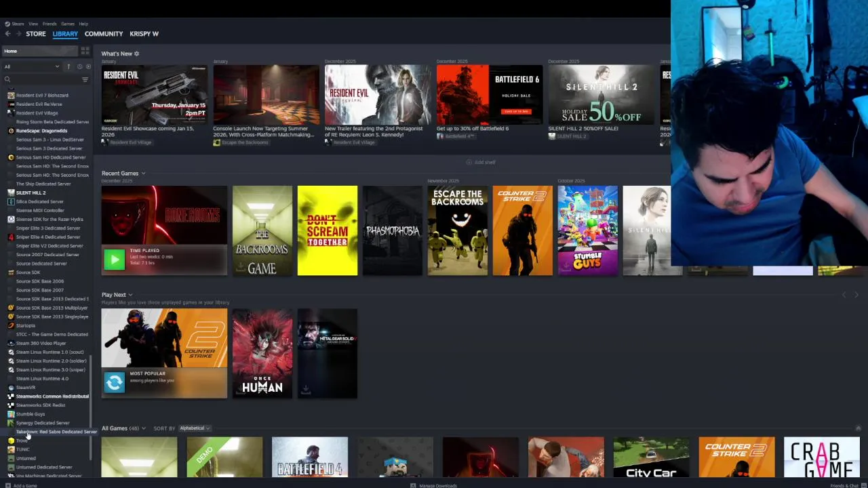Screen dimensions: 868x488
Task: Select SteamVR in the sidebar list
Action: click(25, 387)
